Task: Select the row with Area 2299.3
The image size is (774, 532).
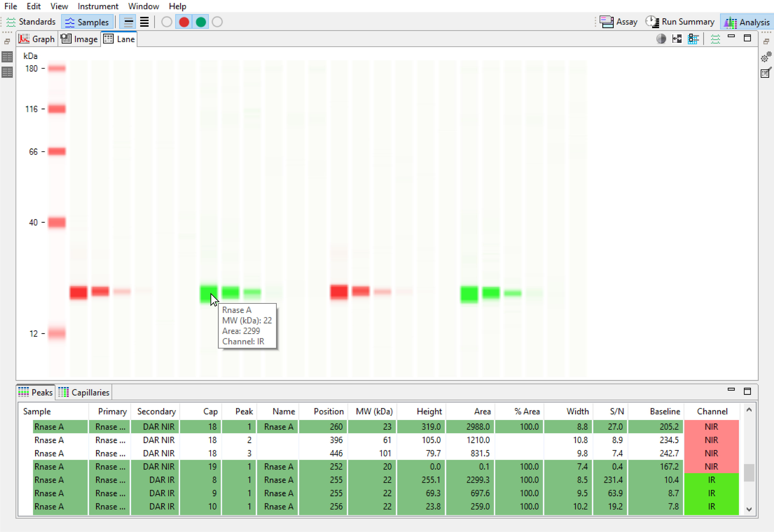Action: point(386,480)
